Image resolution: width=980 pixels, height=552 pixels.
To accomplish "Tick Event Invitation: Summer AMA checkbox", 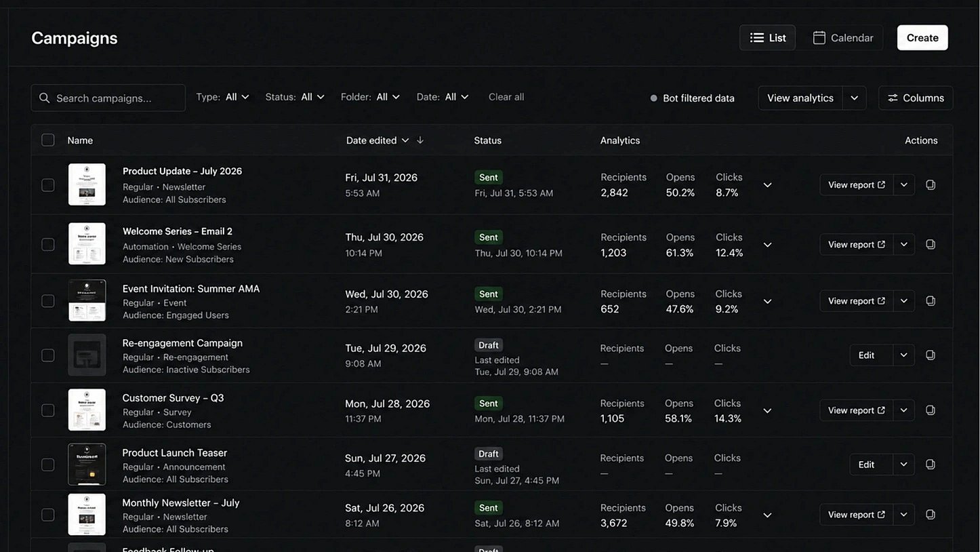I will [x=48, y=300].
